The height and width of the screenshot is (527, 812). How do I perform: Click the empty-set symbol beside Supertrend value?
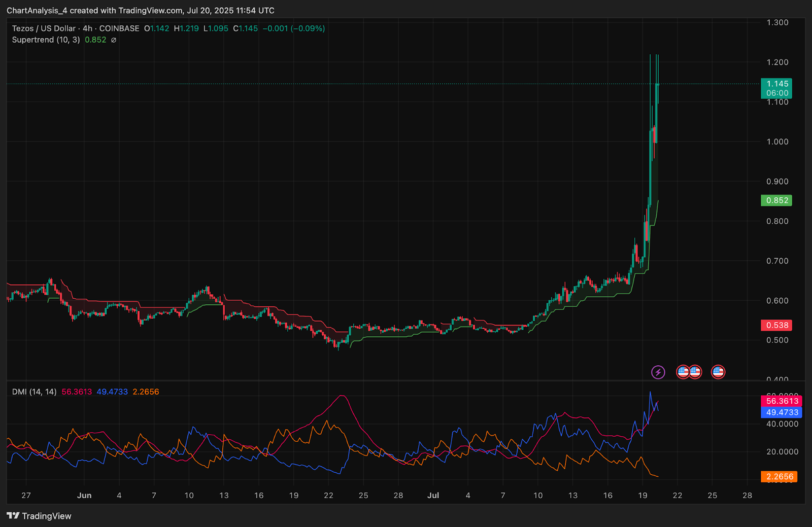[114, 40]
